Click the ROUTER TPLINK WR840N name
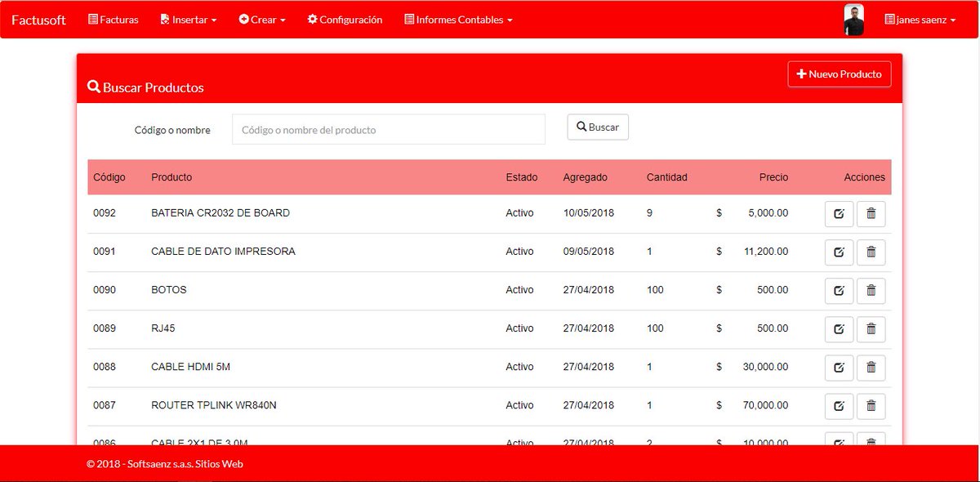 coord(214,405)
